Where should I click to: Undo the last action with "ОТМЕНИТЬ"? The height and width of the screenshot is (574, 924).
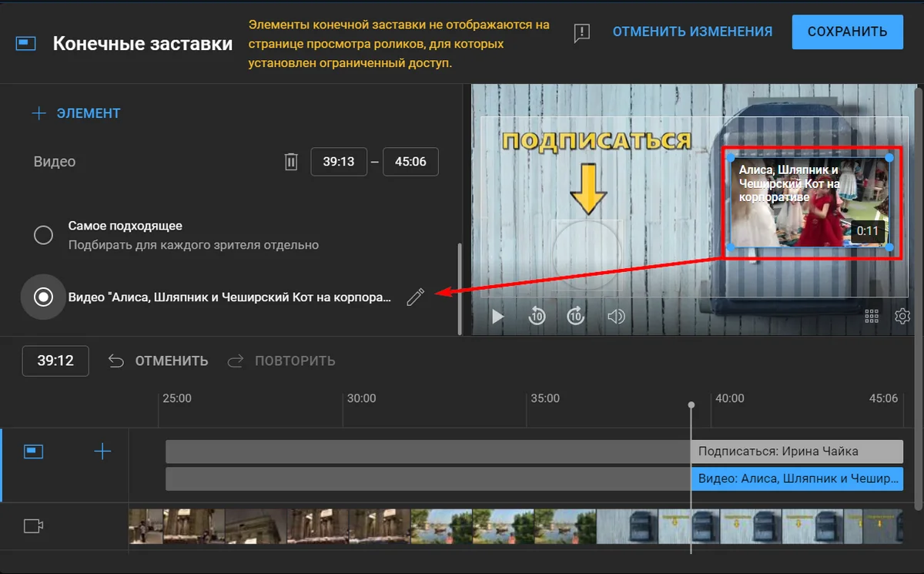[159, 361]
